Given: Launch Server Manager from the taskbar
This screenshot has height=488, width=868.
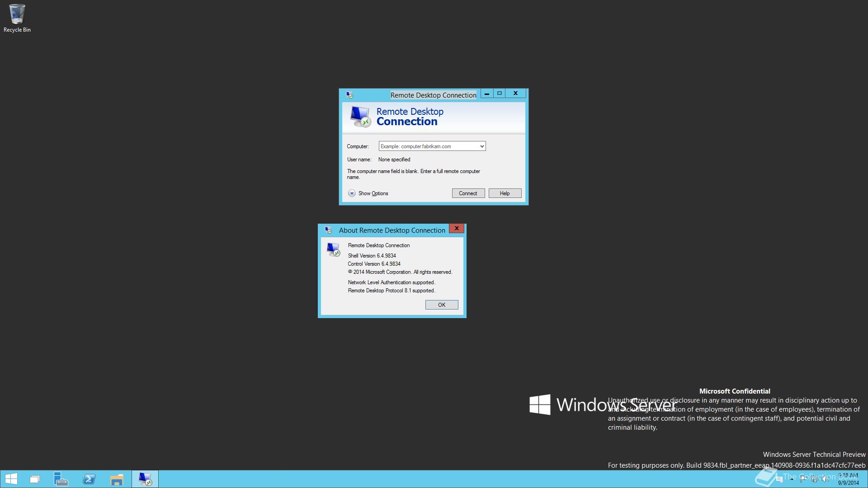Looking at the screenshot, I should pos(61,479).
